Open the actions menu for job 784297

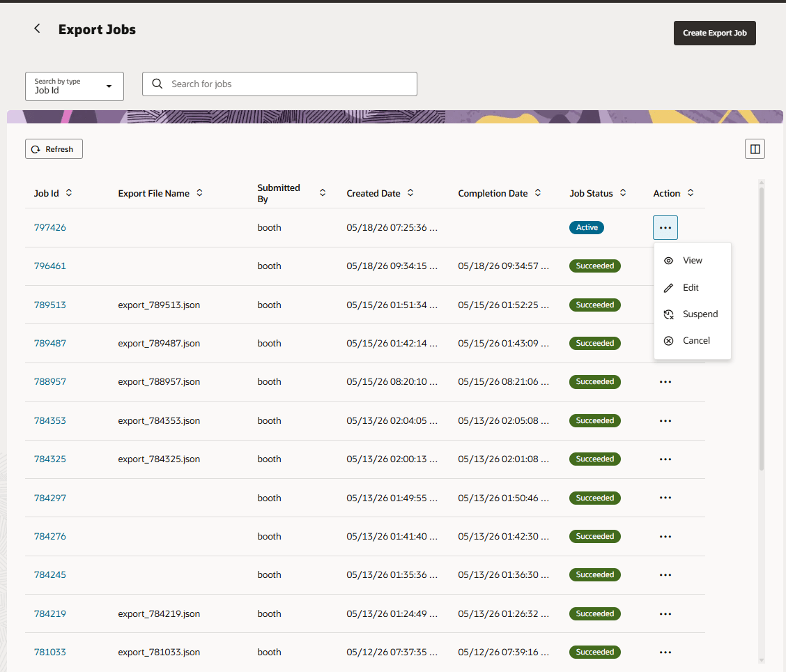665,498
